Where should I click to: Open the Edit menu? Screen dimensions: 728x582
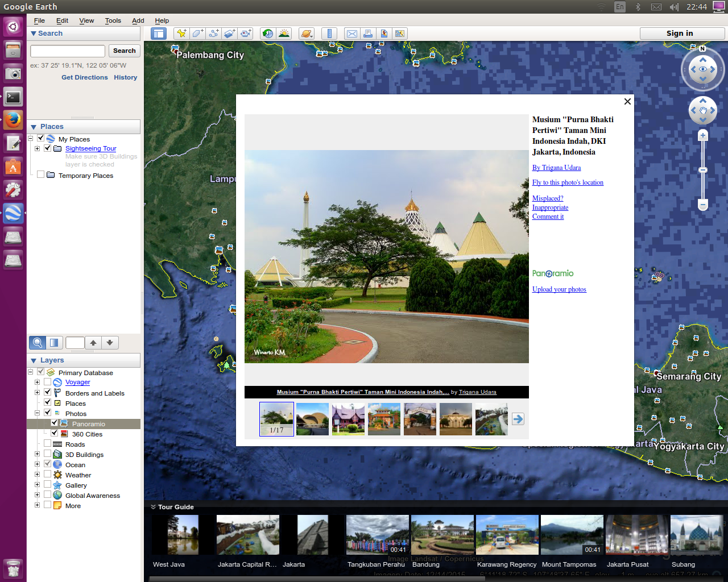[62, 20]
